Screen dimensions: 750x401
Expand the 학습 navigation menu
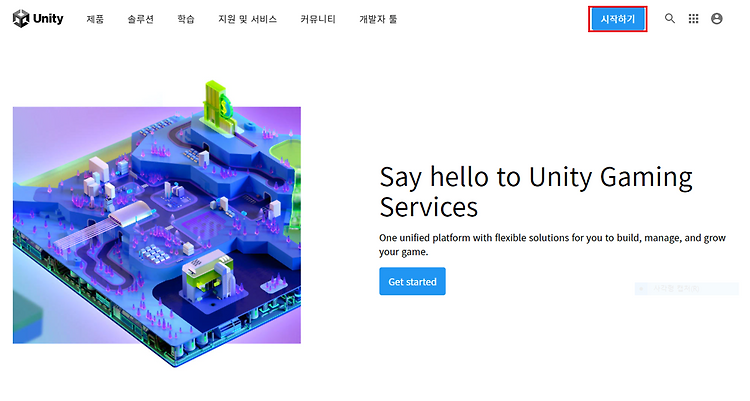click(x=186, y=19)
